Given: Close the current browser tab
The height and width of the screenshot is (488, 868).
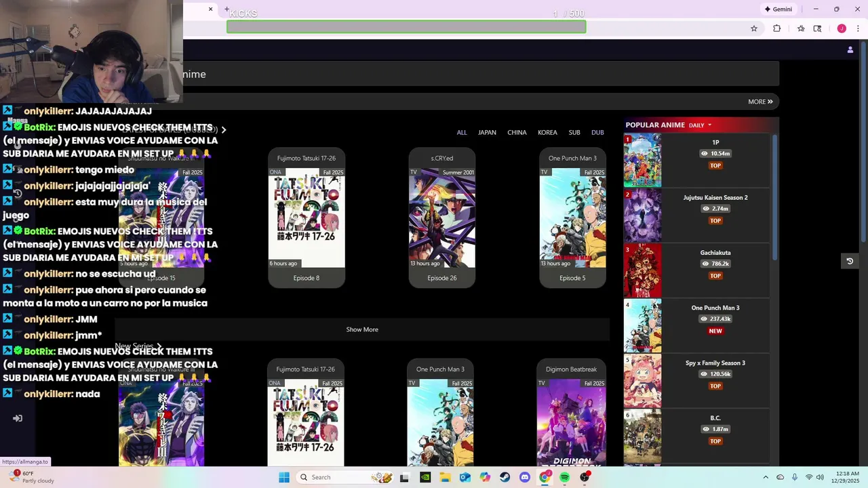Looking at the screenshot, I should tap(210, 9).
